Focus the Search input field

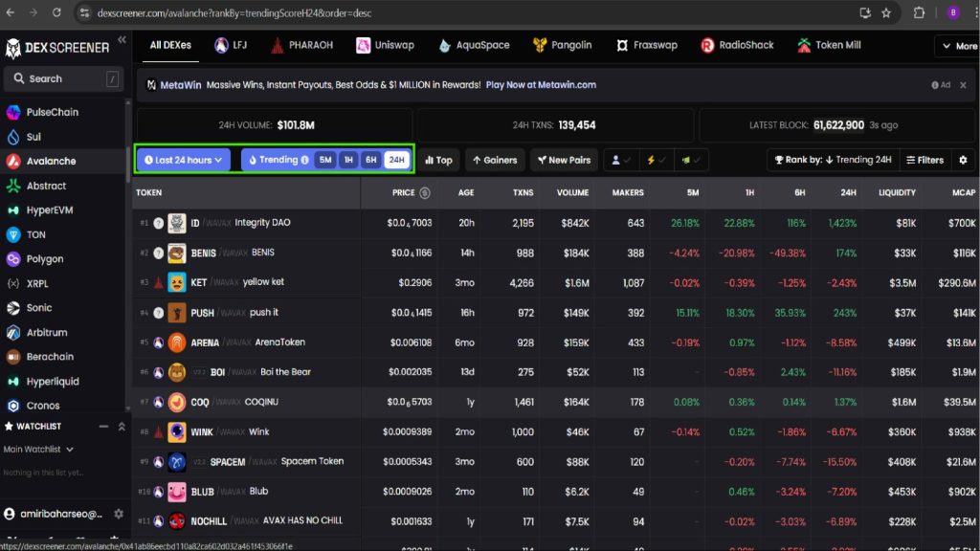tap(62, 78)
